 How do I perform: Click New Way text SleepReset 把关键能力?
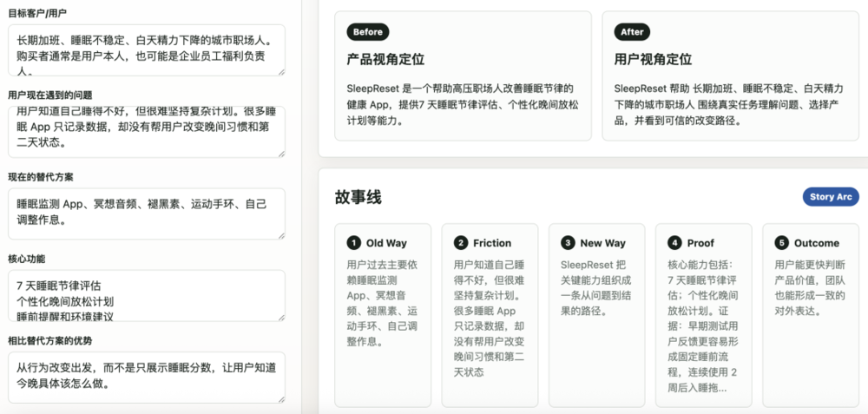(x=596, y=288)
